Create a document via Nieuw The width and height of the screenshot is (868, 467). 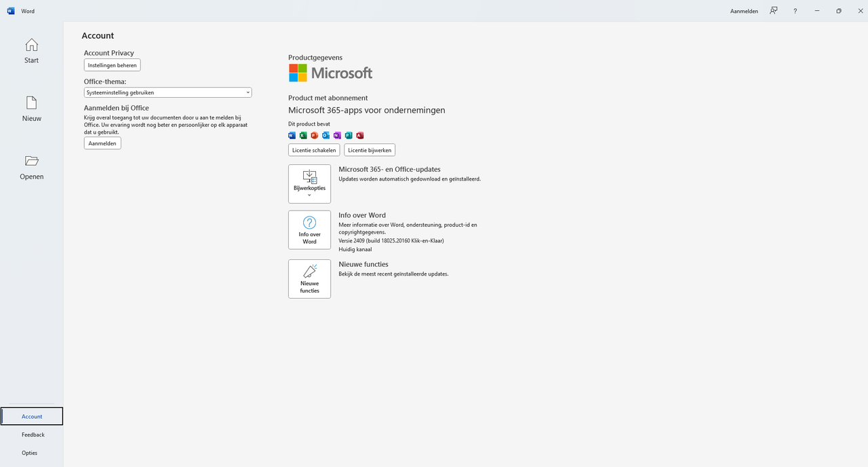coord(31,109)
